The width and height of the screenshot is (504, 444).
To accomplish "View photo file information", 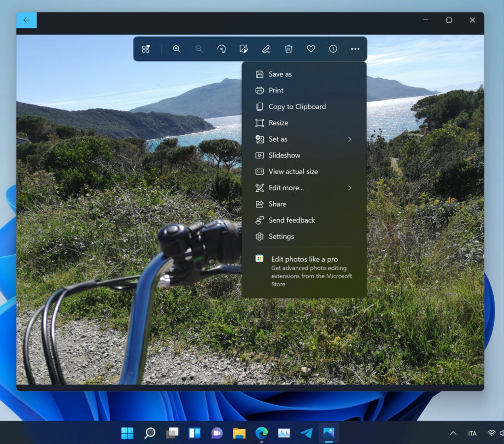I will point(333,49).
